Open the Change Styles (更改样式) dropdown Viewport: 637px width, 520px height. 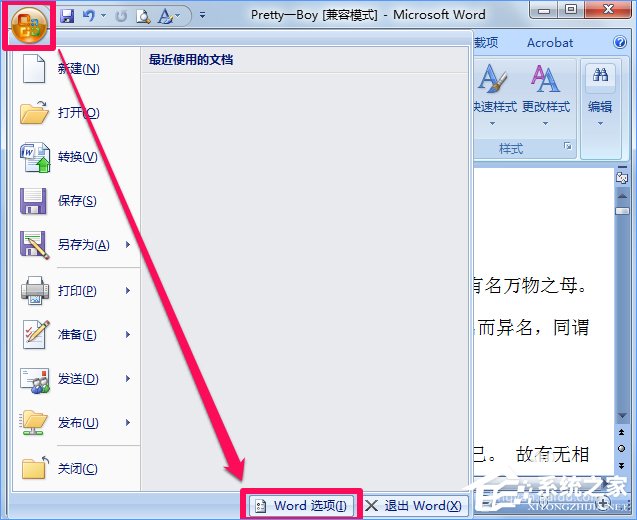[546, 95]
